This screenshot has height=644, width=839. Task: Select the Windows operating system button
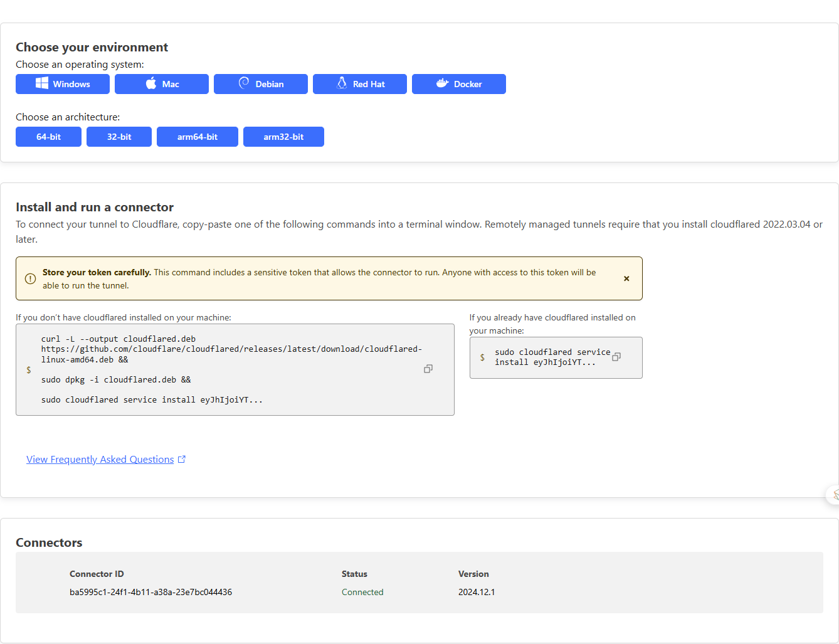(x=63, y=84)
